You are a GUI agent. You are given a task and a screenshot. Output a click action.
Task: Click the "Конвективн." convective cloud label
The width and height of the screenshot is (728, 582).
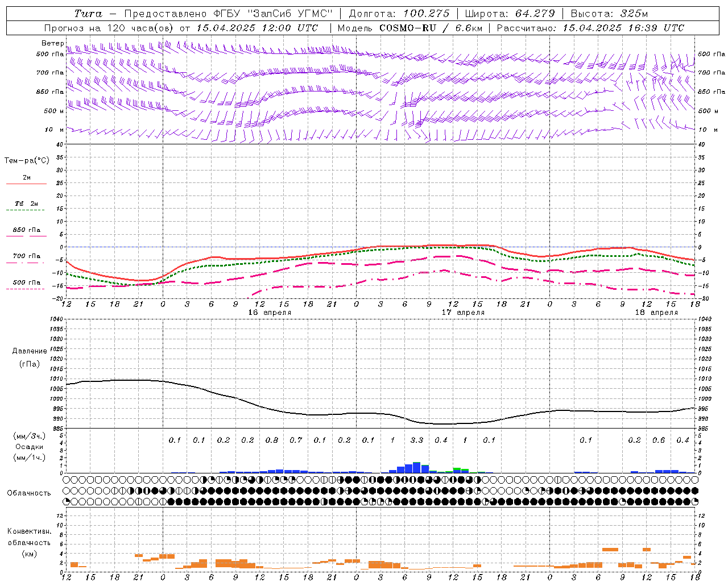pyautogui.click(x=29, y=531)
